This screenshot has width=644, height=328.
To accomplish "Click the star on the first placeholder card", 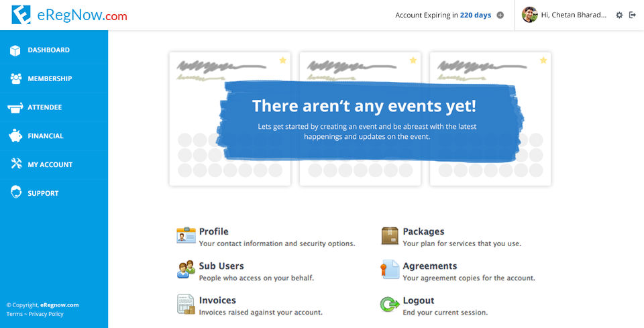I will [x=282, y=60].
